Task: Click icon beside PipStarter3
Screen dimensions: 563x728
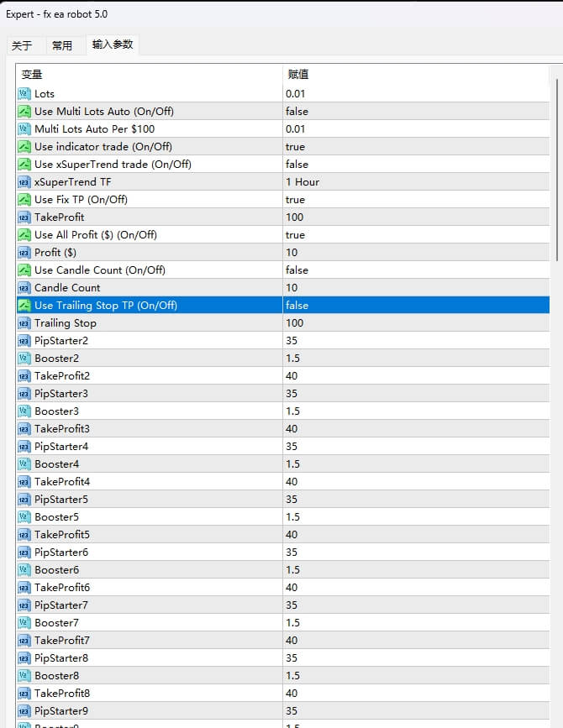Action: point(24,394)
